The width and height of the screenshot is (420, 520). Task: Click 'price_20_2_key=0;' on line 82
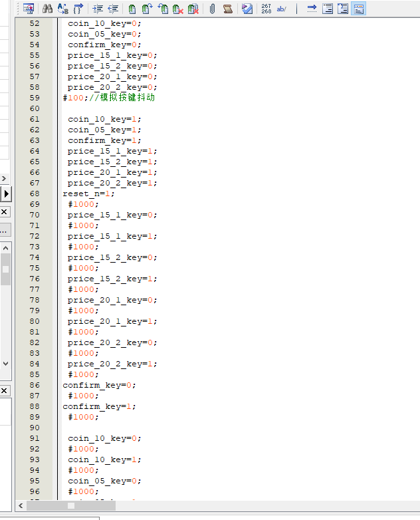click(x=112, y=342)
